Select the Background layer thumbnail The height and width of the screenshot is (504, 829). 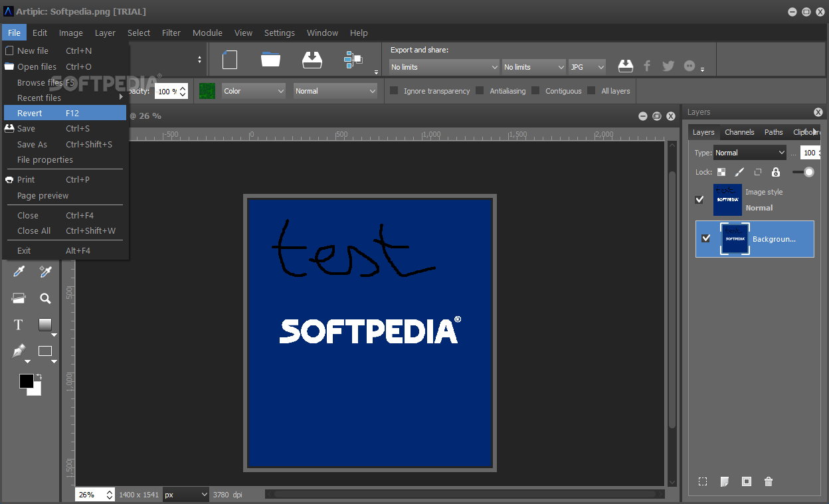735,239
